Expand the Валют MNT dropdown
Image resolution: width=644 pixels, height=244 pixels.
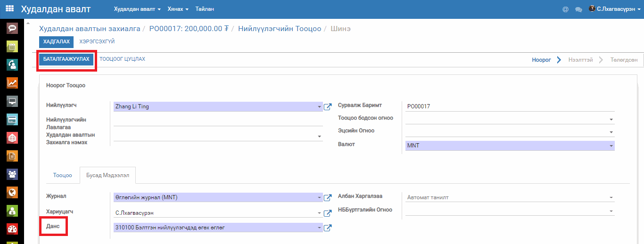click(611, 146)
